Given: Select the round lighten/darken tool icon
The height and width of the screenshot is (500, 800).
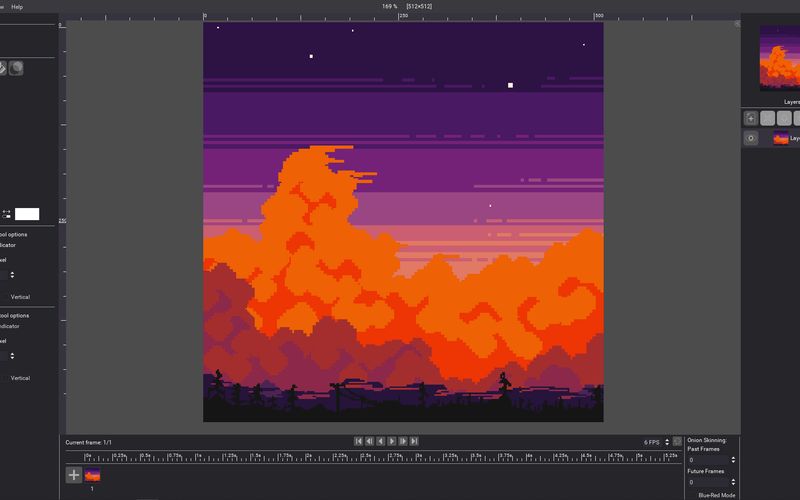Looking at the screenshot, I should 16,68.
